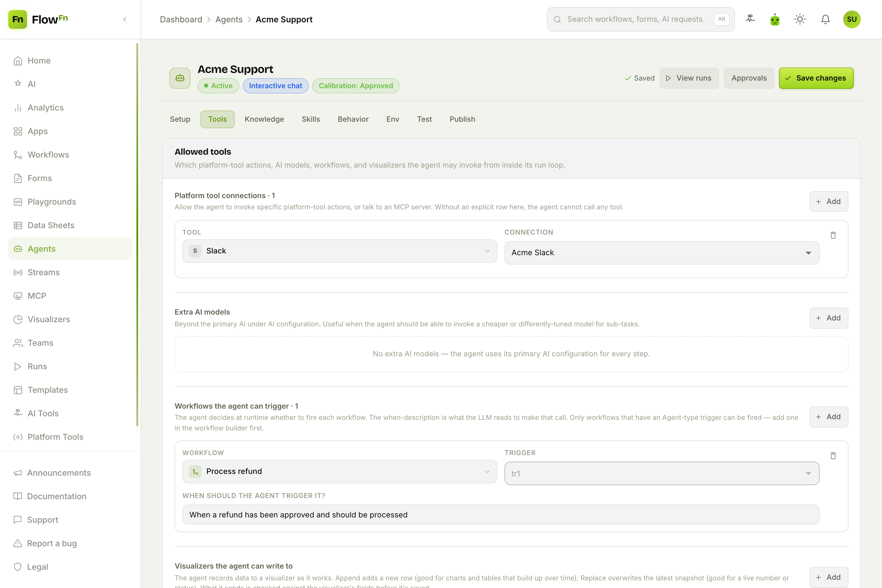Switch to the Skills tab

pos(311,119)
